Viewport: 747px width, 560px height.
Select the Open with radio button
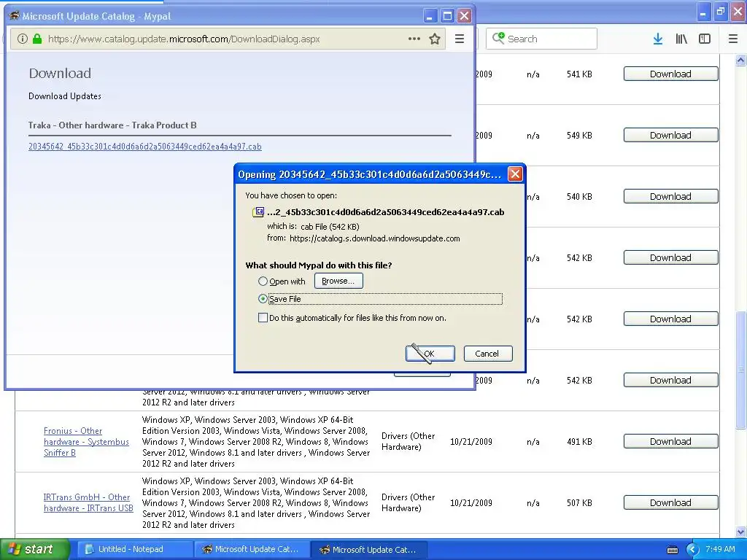tap(263, 281)
